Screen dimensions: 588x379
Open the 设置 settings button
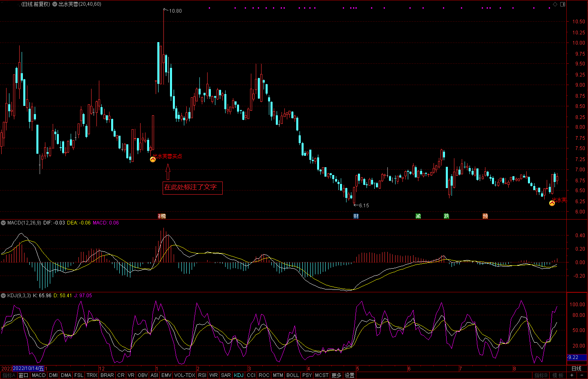point(349,375)
